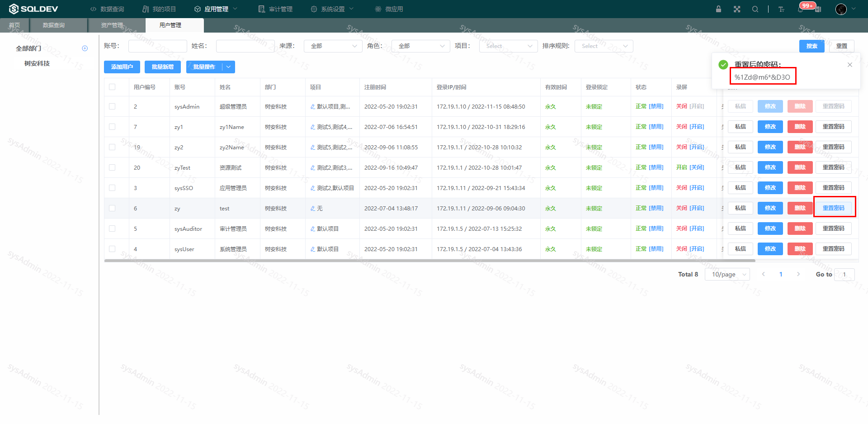
Task: Toggle fullscreen with the expand icon
Action: click(x=737, y=9)
